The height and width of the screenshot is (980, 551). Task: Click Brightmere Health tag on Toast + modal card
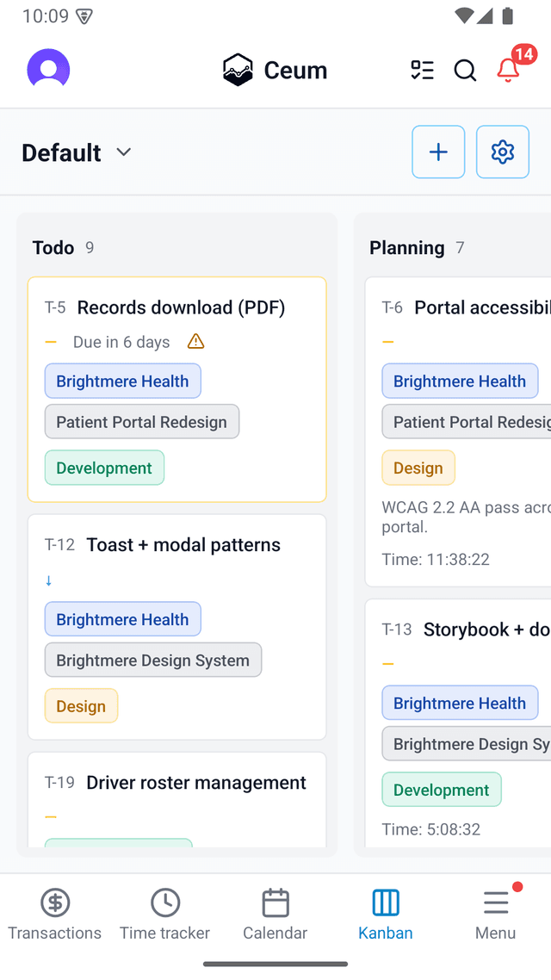pyautogui.click(x=122, y=619)
